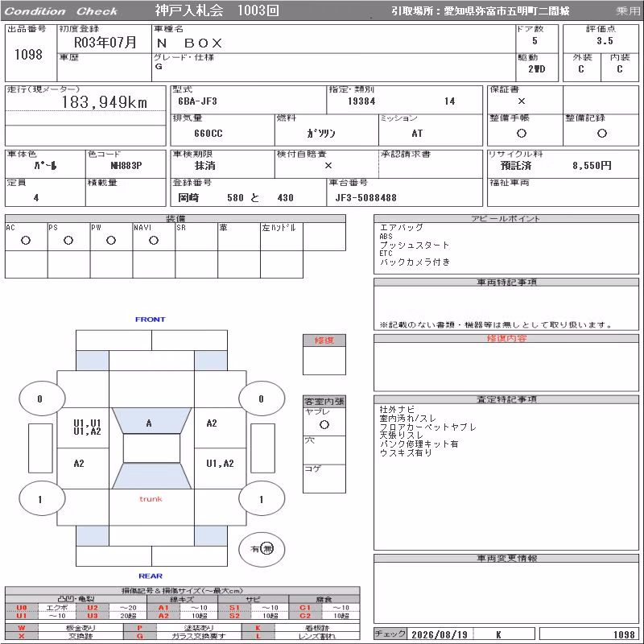Click the recycle fee '8,550円'
The height and width of the screenshot is (644, 644).
(592, 166)
